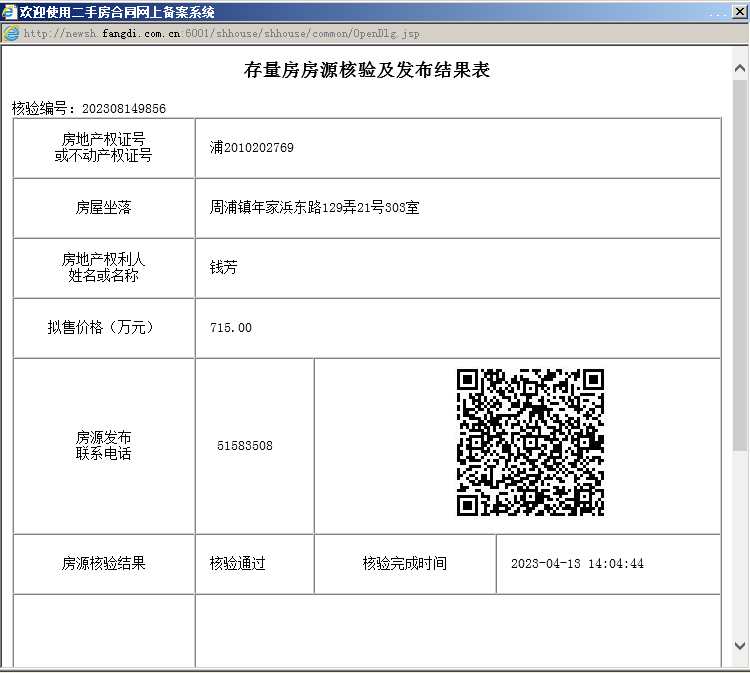This screenshot has height=673, width=750.
Task: Click the window title 欢迎使用二手房合同网上备案系统
Action: point(117,12)
